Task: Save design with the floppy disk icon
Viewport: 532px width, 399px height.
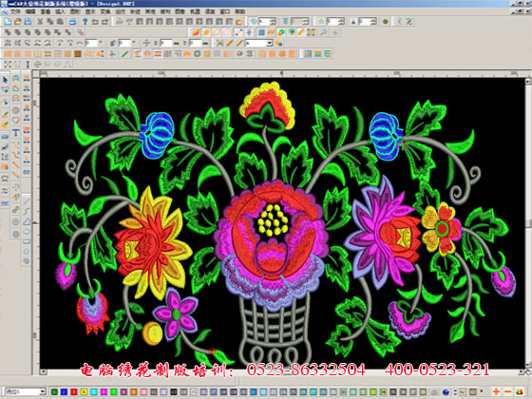Action: (x=28, y=22)
